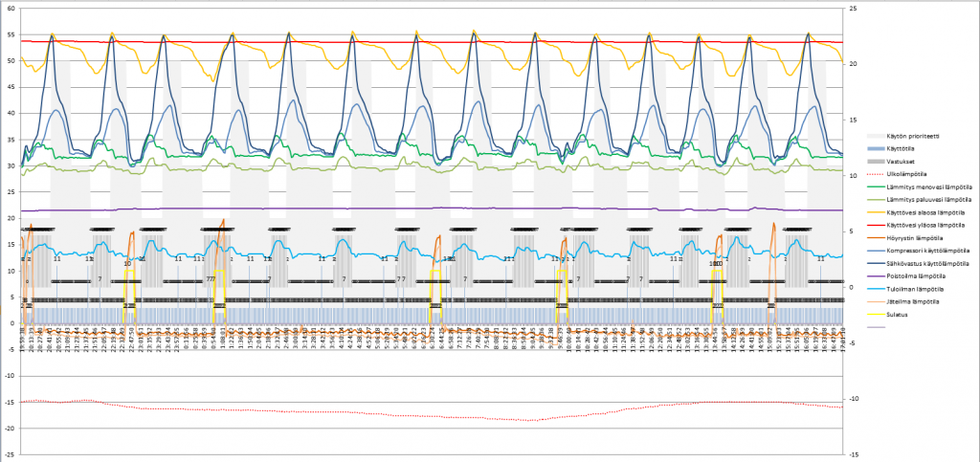This screenshot has width=980, height=462.
Task: Select the blue Käyttötila legend swatch
Action: point(875,150)
